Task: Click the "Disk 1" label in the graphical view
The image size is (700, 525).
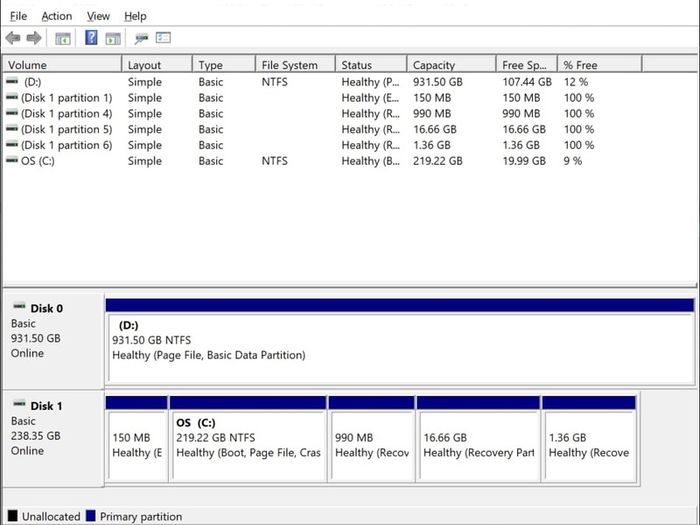Action: (46, 406)
